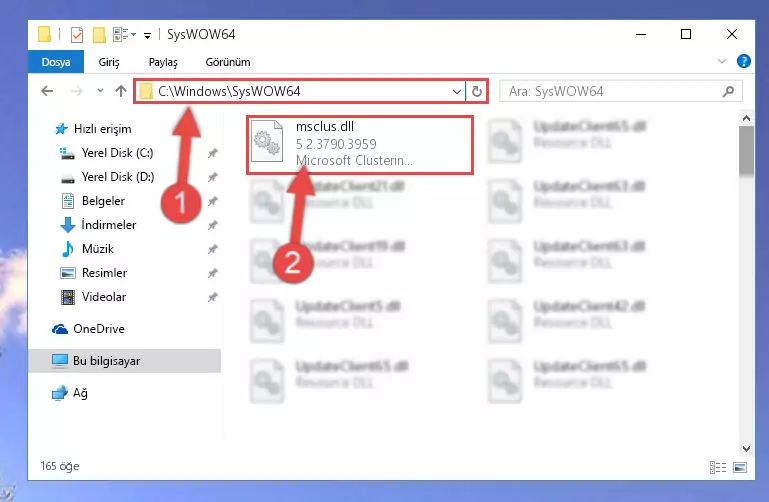Open Resimler folder in sidebar
769x502 pixels.
94,273
